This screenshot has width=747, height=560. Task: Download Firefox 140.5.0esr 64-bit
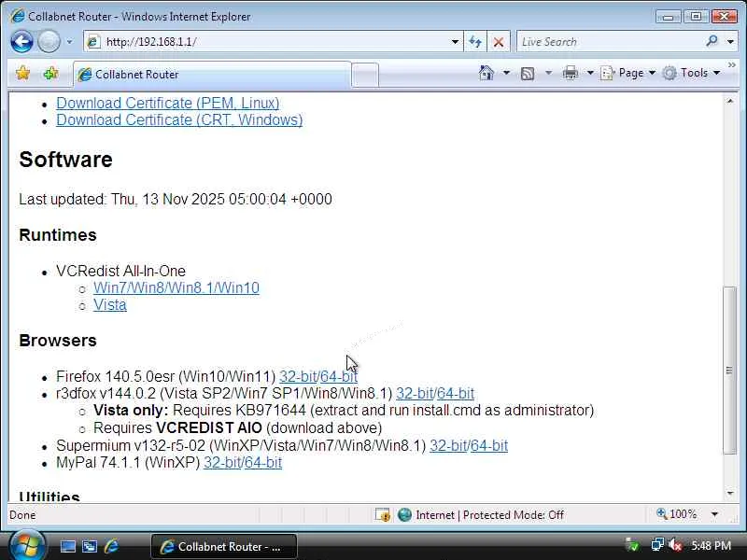click(339, 376)
